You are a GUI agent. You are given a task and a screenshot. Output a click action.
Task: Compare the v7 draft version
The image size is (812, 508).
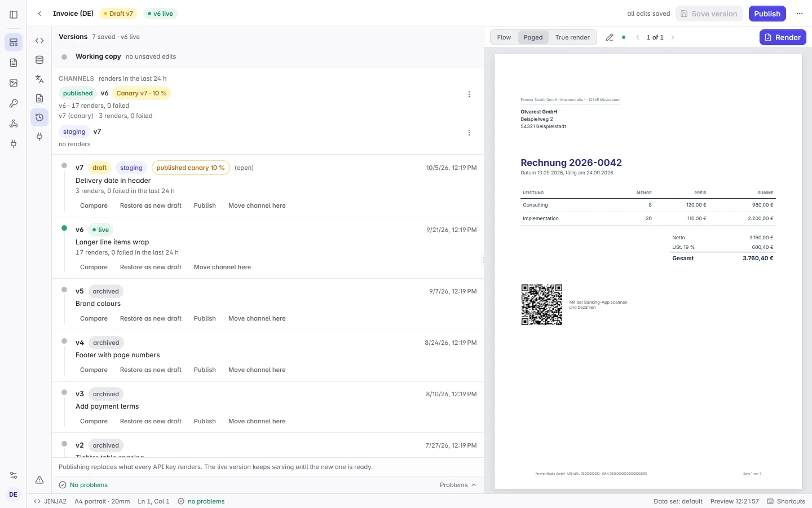coord(94,205)
